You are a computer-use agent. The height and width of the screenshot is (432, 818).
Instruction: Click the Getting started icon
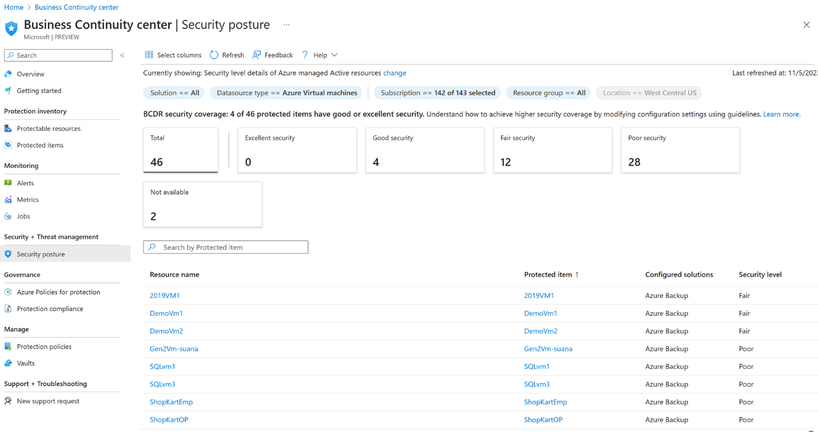[8, 91]
